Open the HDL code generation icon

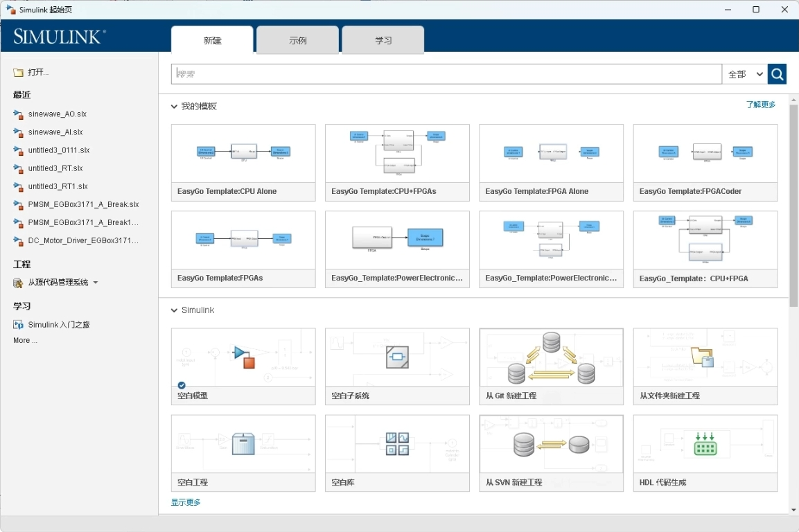[705, 443]
